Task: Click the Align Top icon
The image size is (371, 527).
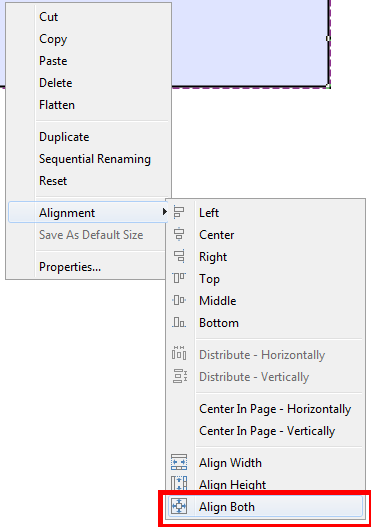Action: click(x=179, y=278)
